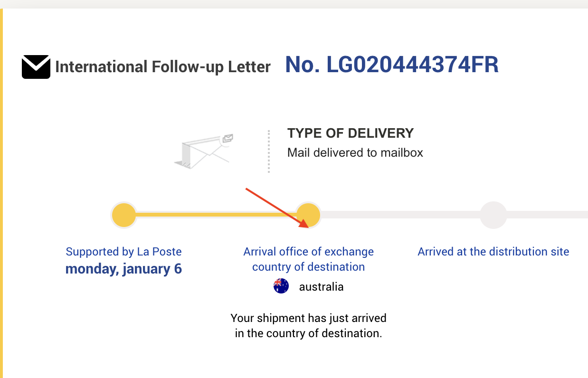588x378 pixels.
Task: Click the Mail delivered to mailbox text
Action: (355, 152)
